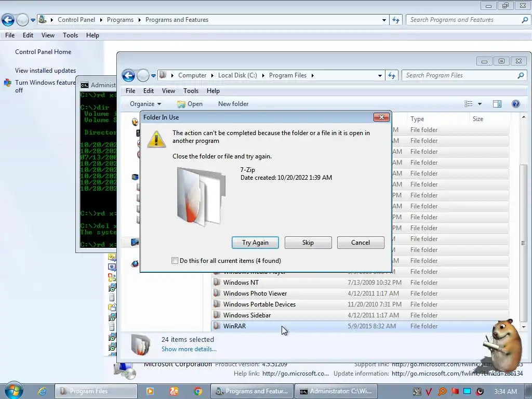Change view using the view icon in Explorer

(x=468, y=104)
